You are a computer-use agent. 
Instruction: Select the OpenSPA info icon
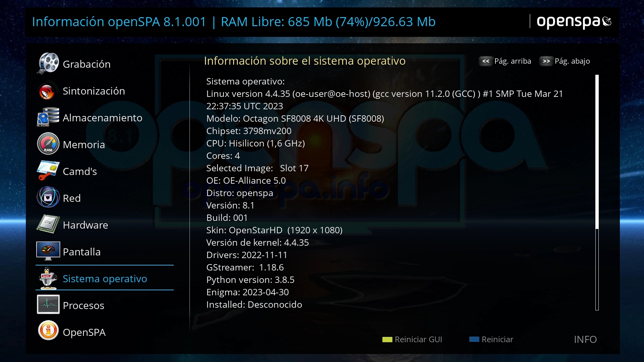click(x=48, y=331)
